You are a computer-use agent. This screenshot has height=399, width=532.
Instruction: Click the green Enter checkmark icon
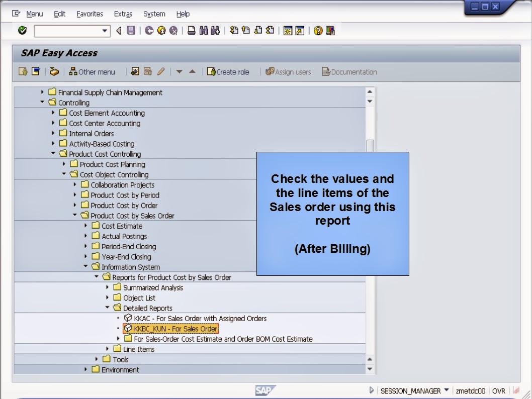(x=23, y=31)
